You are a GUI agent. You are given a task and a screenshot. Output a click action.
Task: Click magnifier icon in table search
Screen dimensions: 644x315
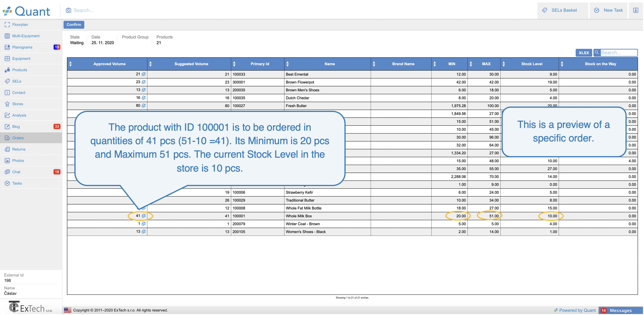tap(597, 52)
